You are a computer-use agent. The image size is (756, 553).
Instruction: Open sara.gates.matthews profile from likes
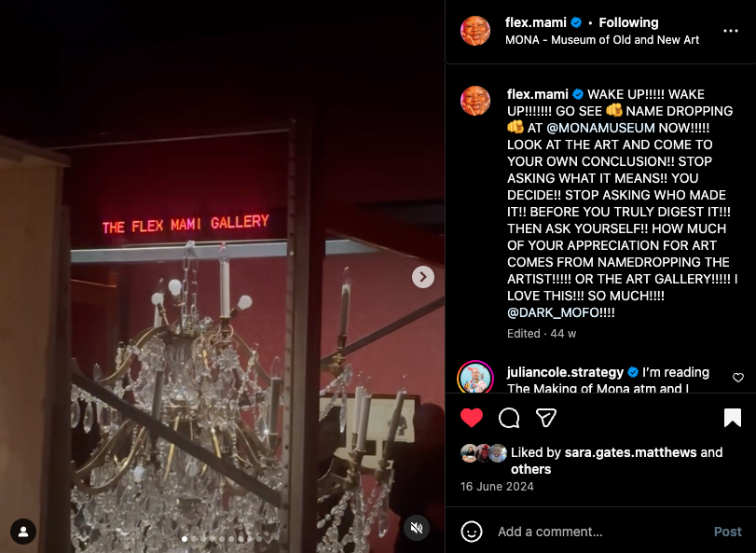point(630,452)
